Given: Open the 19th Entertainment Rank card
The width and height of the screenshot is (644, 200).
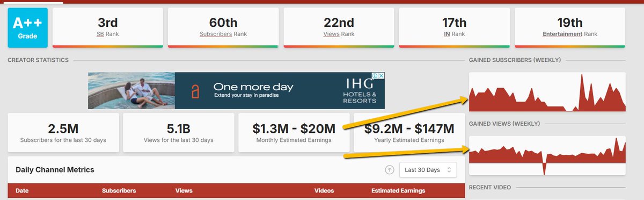Looking at the screenshot, I should (570, 27).
